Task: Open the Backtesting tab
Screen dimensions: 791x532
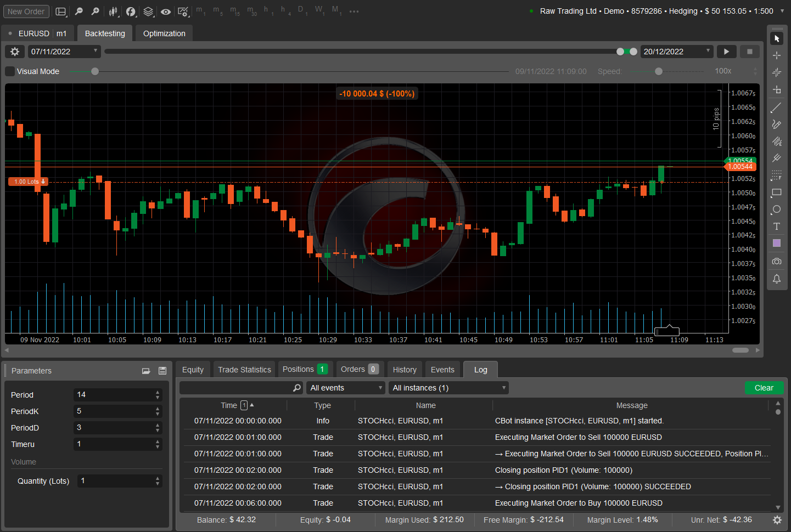Action: pos(105,33)
